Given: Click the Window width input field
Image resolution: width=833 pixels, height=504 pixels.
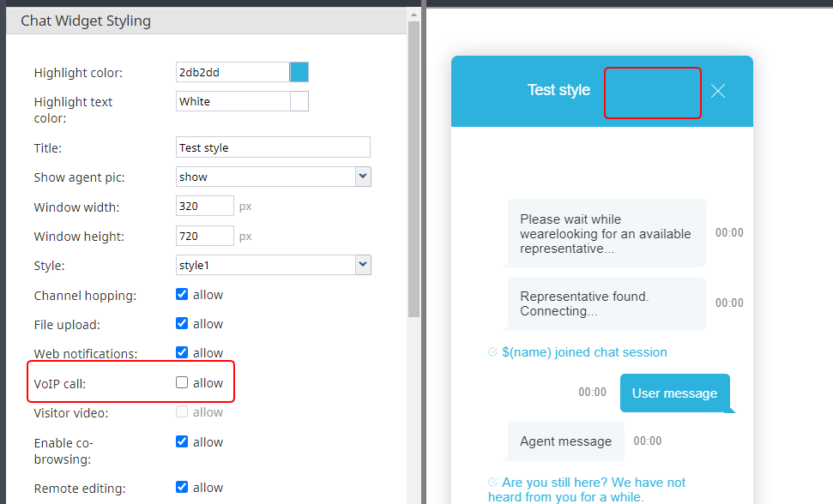Looking at the screenshot, I should tap(204, 206).
